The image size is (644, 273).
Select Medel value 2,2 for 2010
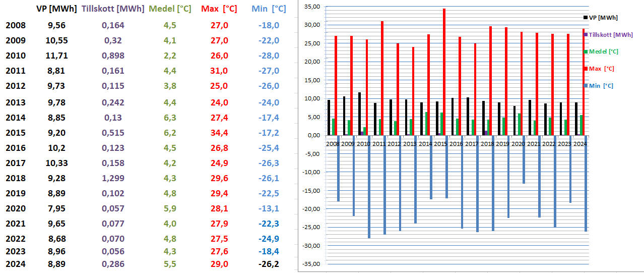171,56
